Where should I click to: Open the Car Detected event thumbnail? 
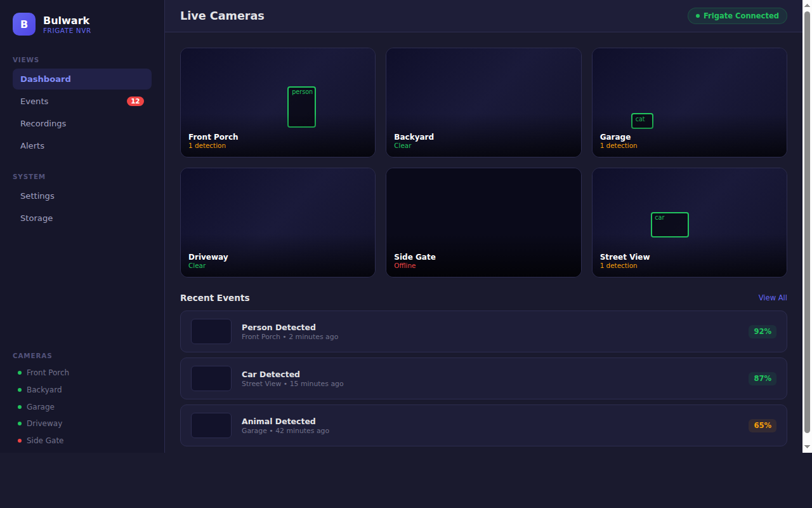211,378
